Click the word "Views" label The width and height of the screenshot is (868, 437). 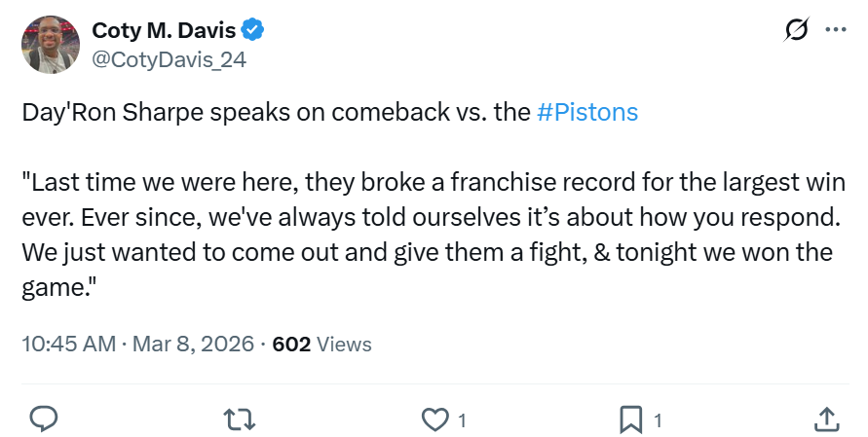[x=344, y=344]
